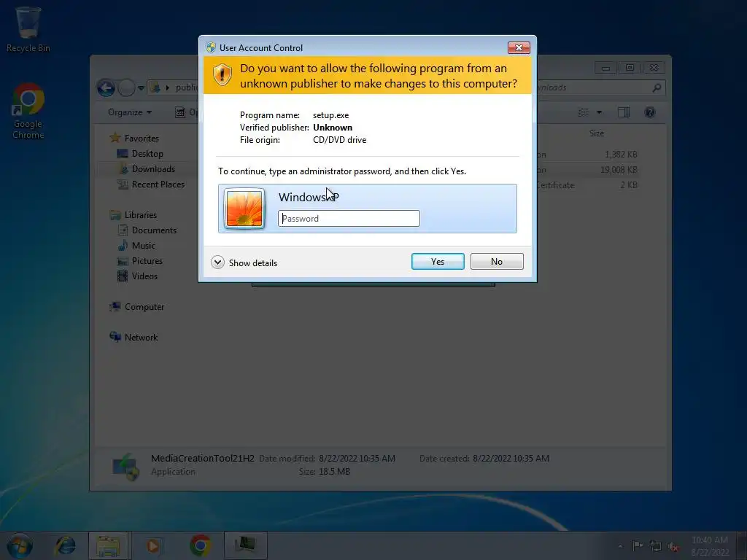Maximize the Explorer window

pyautogui.click(x=630, y=68)
